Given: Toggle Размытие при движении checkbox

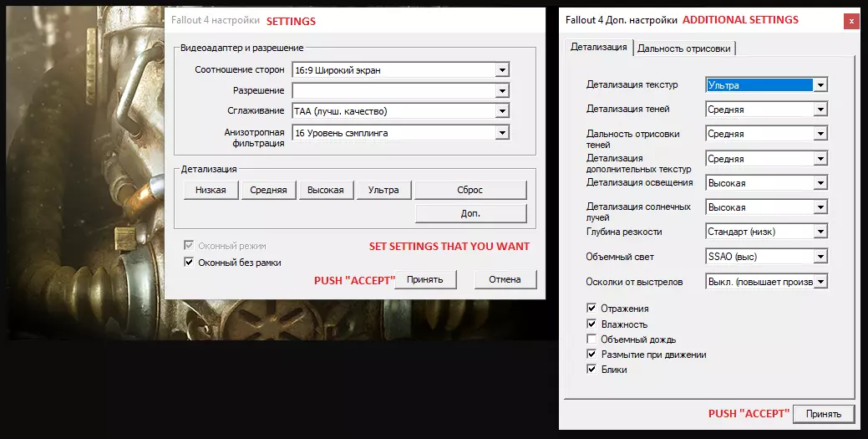Looking at the screenshot, I should click(591, 354).
